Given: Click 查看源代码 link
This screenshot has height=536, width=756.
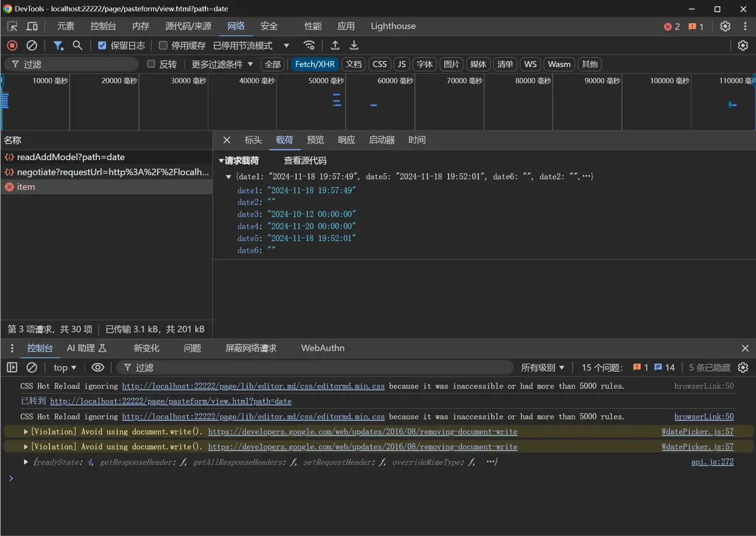Looking at the screenshot, I should (305, 161).
